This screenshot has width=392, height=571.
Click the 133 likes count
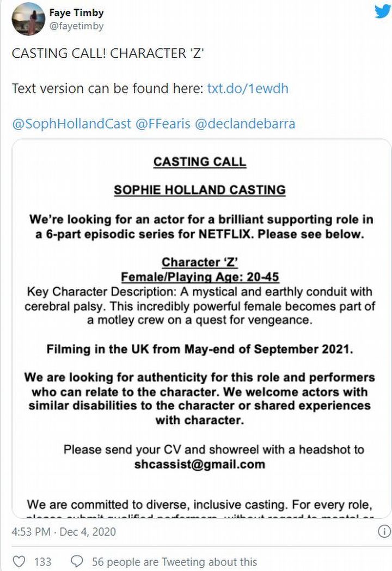click(x=42, y=561)
